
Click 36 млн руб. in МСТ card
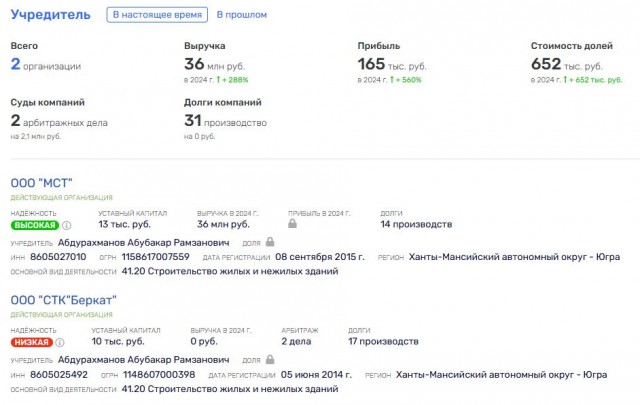pos(223,224)
